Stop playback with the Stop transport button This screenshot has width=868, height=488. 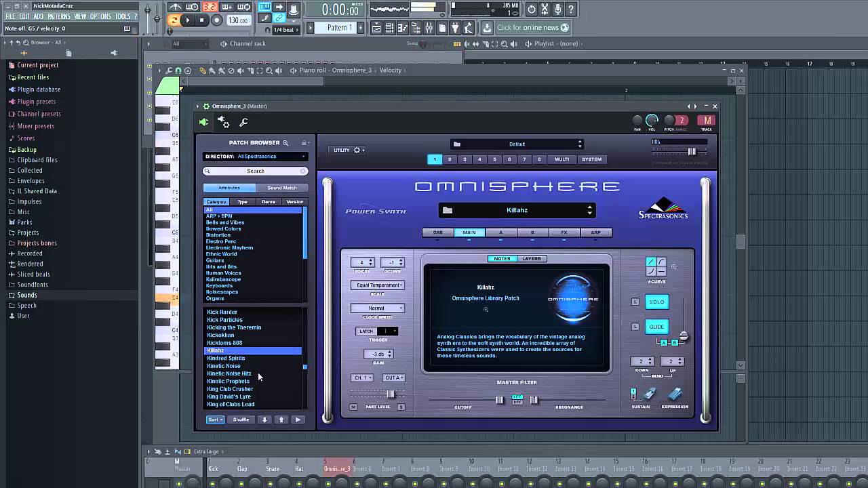tap(202, 20)
